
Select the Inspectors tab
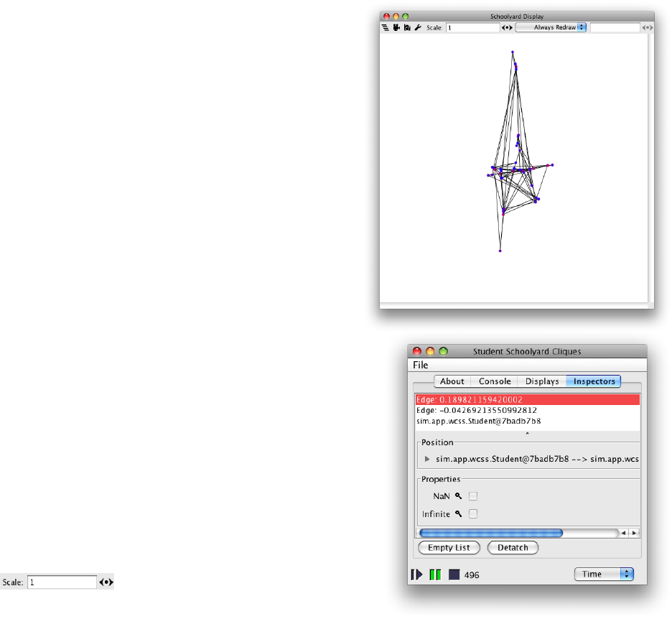(594, 381)
